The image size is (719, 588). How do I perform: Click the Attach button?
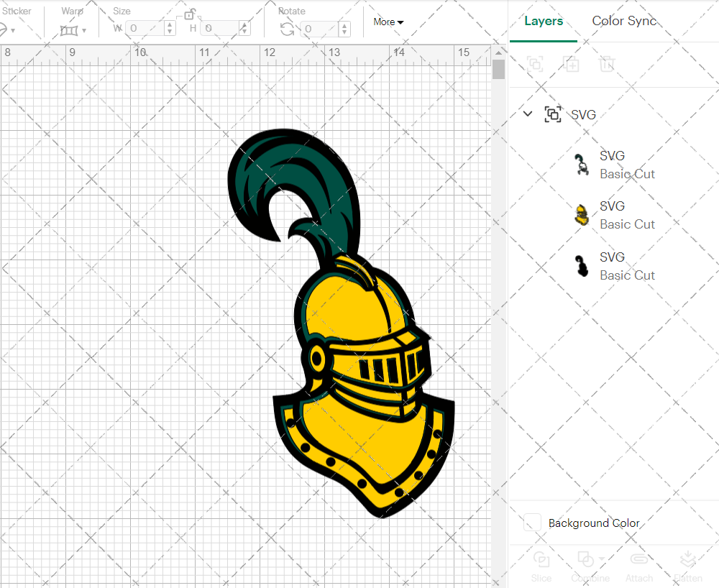(x=638, y=566)
